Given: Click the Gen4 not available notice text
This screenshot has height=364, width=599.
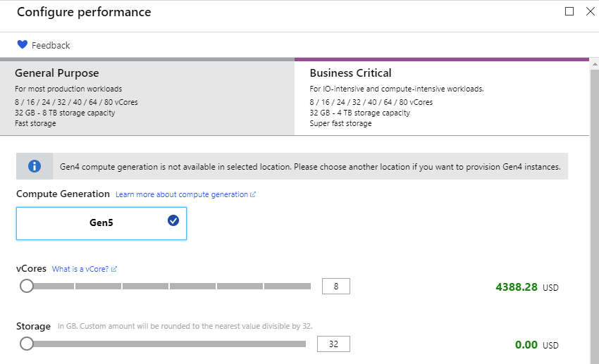Looking at the screenshot, I should (x=310, y=167).
